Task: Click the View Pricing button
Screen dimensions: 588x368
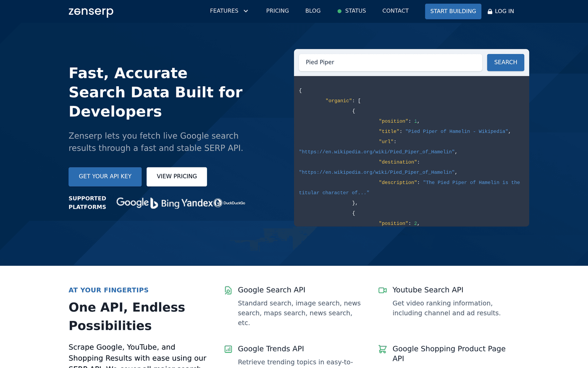Action: point(177,177)
